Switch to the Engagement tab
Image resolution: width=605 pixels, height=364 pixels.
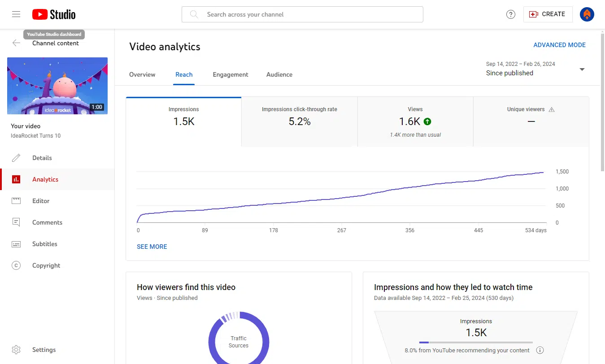(x=231, y=74)
